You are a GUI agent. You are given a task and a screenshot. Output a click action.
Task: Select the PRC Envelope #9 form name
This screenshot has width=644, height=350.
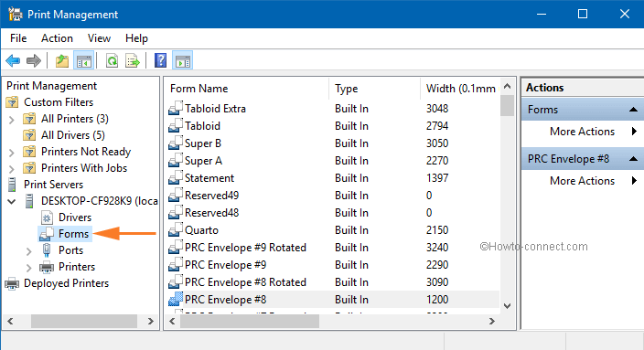pyautogui.click(x=225, y=265)
